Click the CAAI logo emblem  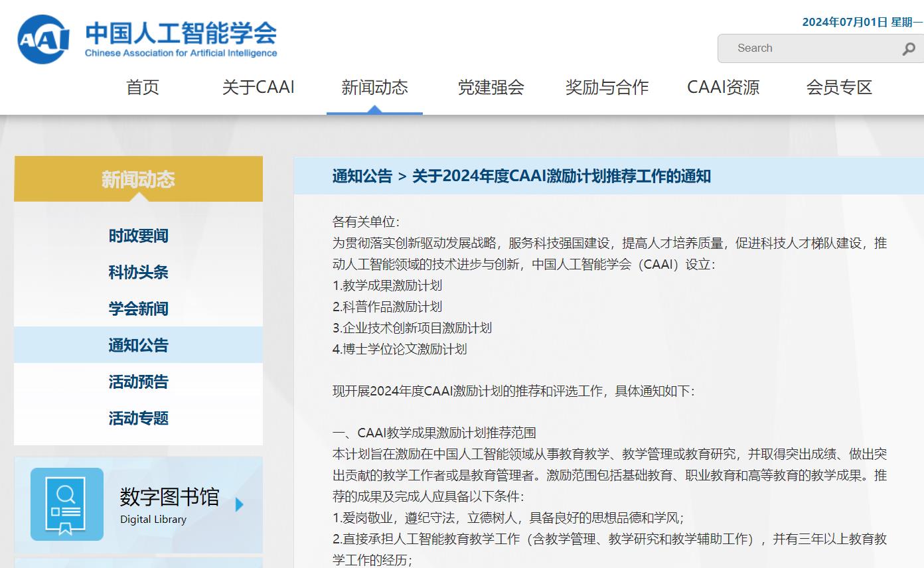click(x=43, y=39)
